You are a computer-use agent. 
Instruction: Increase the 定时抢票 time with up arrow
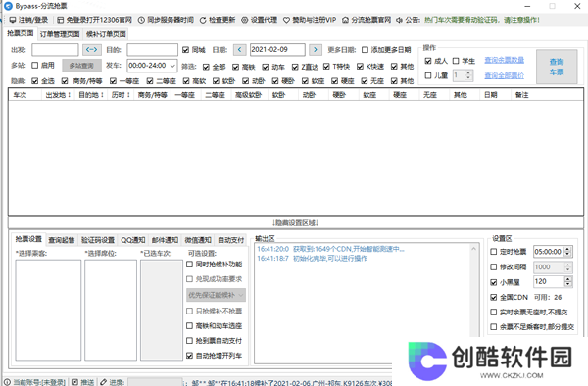567,249
